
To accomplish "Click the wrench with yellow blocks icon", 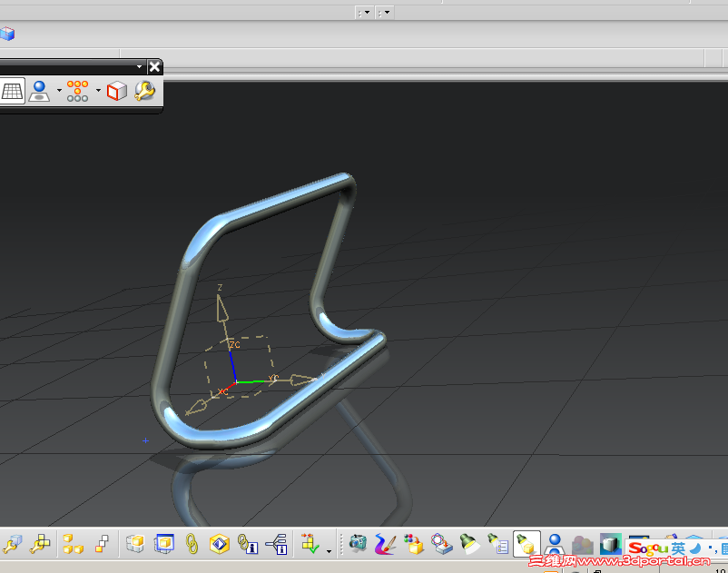I will tap(40, 544).
